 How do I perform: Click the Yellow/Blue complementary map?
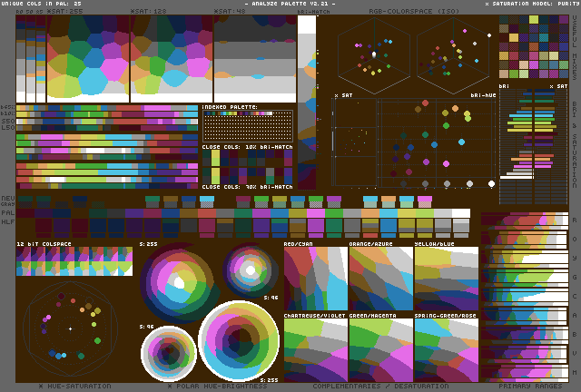(x=447, y=279)
